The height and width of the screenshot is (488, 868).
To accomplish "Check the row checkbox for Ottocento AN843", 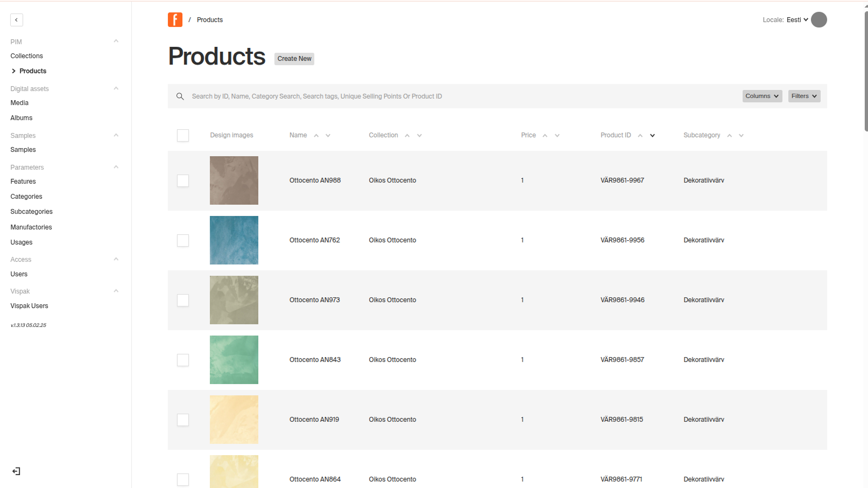I will (x=183, y=360).
